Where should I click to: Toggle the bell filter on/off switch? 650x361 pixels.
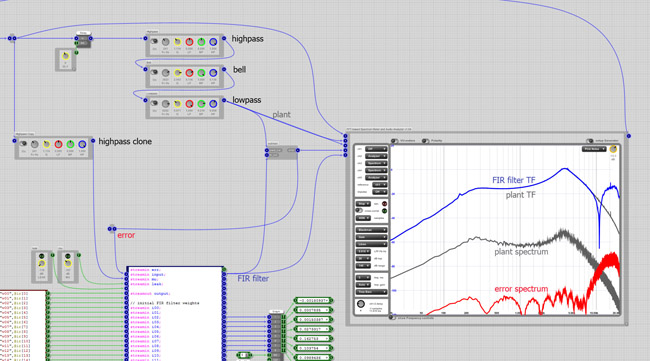coord(154,72)
